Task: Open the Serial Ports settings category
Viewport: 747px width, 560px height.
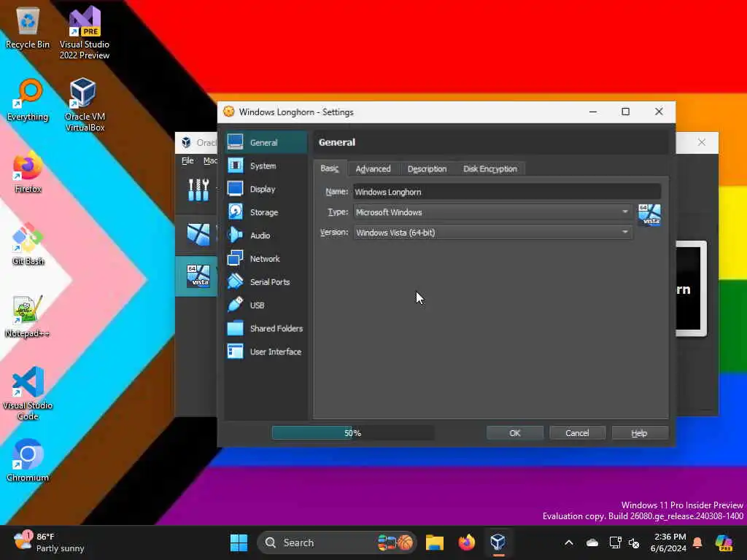Action: (x=266, y=282)
